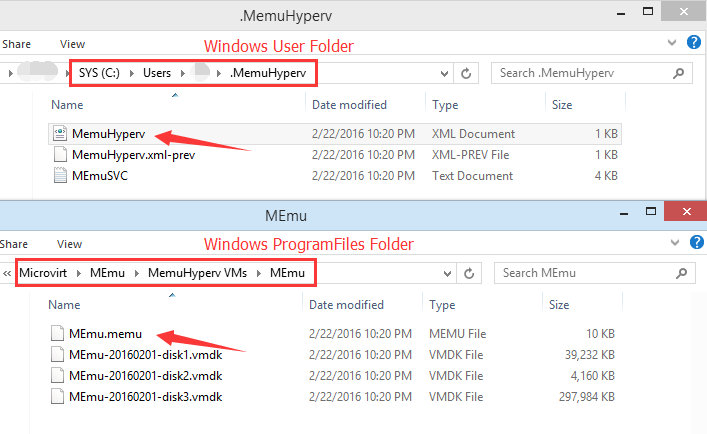Open the View tab in .MemuHyperv window

(72, 44)
